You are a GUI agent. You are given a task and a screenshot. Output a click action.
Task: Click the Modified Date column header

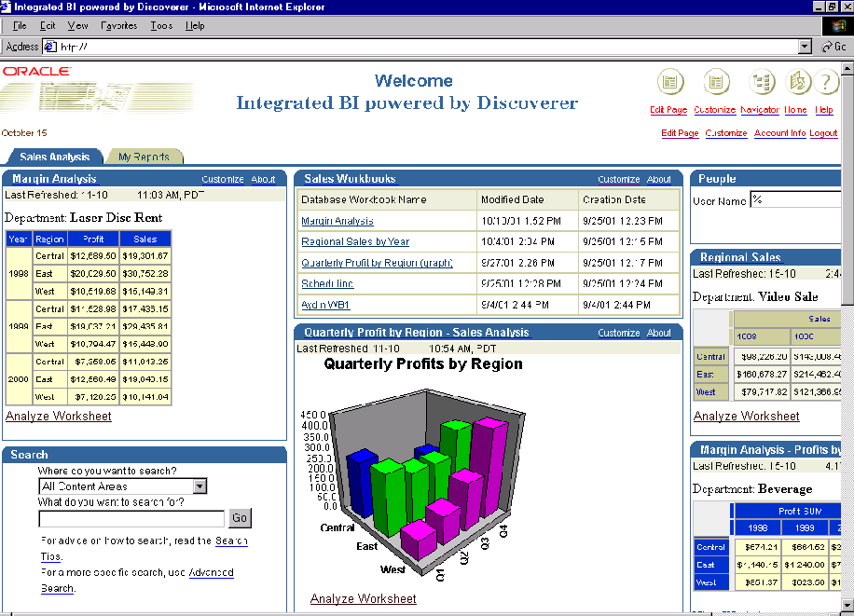[x=527, y=199]
